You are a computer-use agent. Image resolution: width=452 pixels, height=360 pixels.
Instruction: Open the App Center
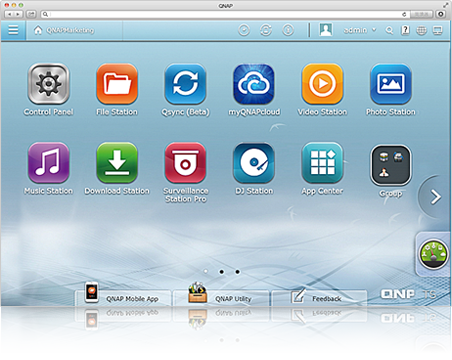coord(322,163)
